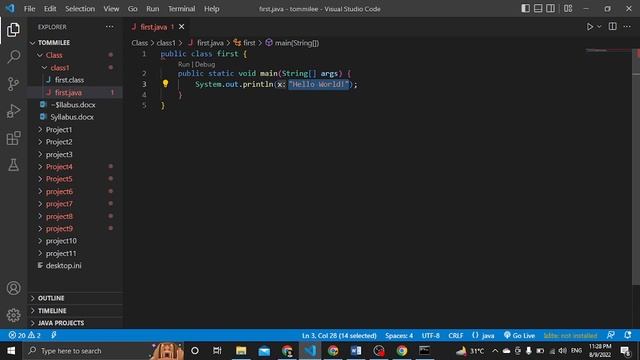Split the editor to the right
The height and width of the screenshot is (360, 640).
(x=613, y=27)
